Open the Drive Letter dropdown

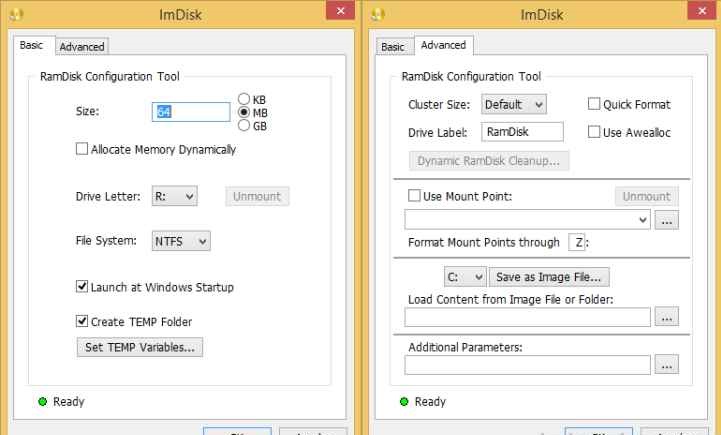click(176, 197)
